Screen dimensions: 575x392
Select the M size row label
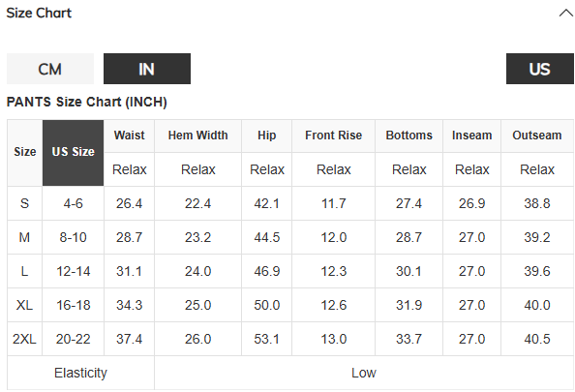[x=24, y=237]
